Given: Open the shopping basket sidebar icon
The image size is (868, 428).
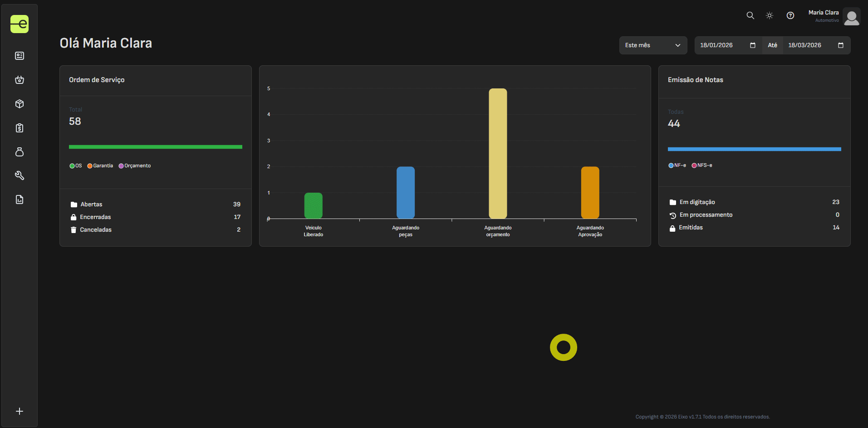Looking at the screenshot, I should pos(20,80).
